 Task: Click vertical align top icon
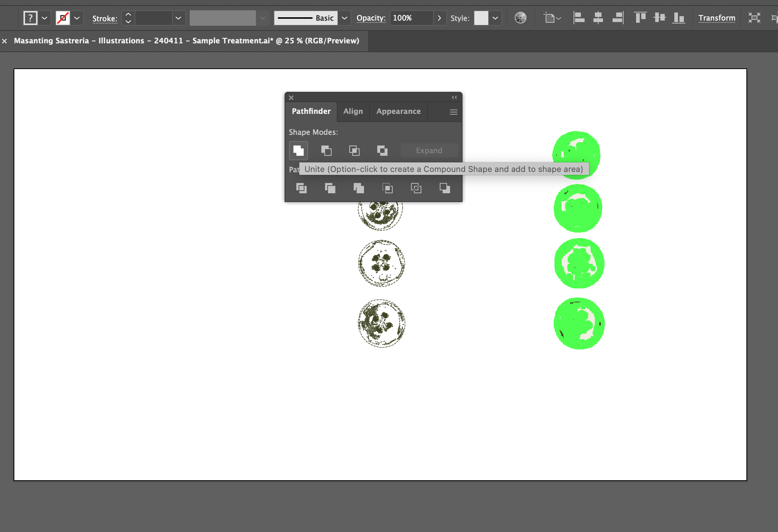[x=640, y=18]
